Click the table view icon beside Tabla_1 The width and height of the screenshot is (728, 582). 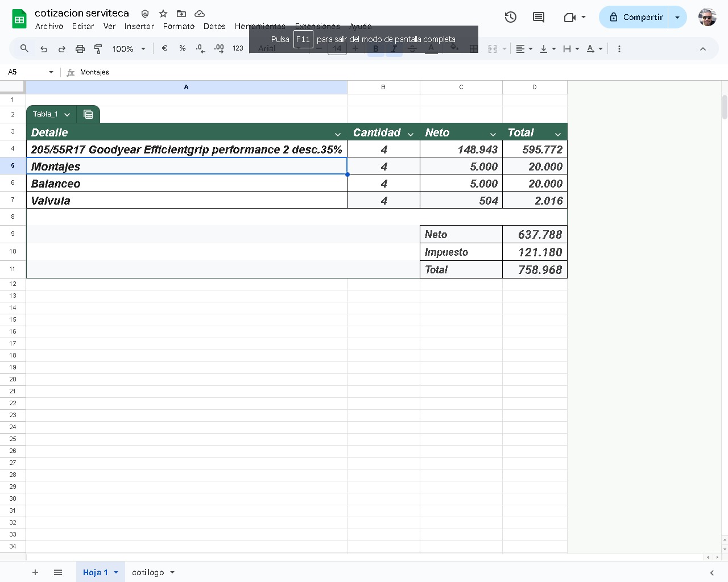tap(88, 114)
